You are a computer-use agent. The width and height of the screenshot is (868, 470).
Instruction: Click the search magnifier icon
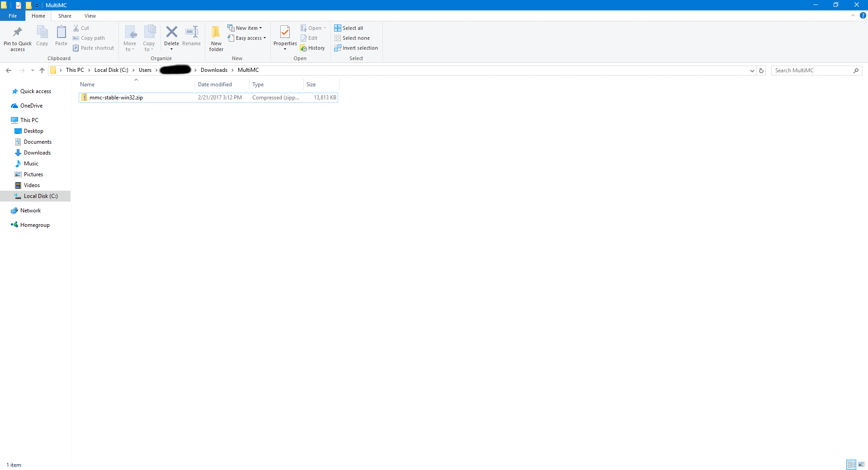click(856, 70)
